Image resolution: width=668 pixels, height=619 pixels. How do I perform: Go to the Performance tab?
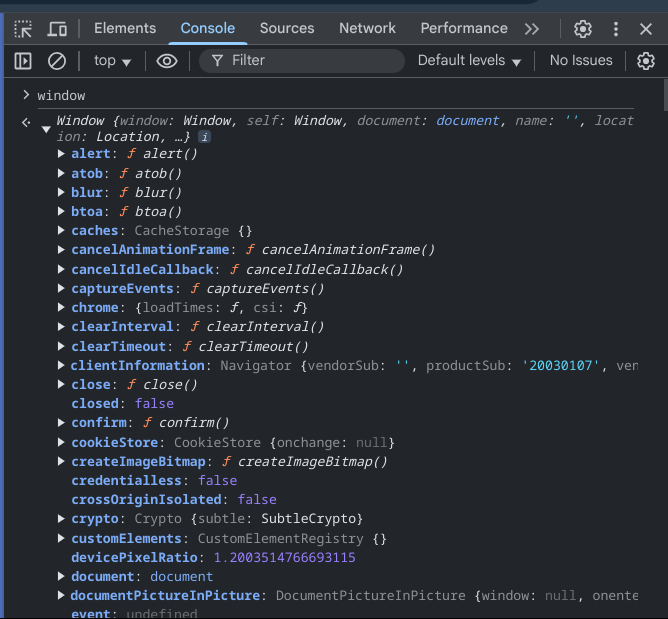[464, 28]
